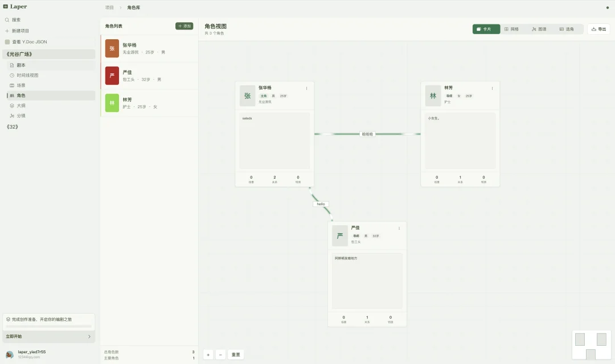Screen dimensions: 615x364
Task: Expand the 立即开始 onboarding arrow
Action: point(89,337)
